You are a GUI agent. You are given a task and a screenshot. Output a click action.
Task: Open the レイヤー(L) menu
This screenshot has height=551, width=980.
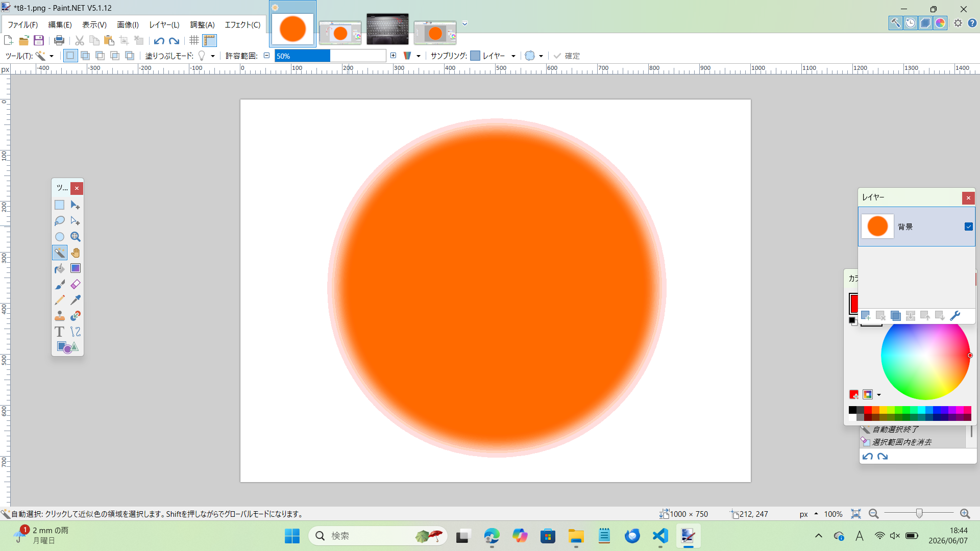pyautogui.click(x=164, y=24)
